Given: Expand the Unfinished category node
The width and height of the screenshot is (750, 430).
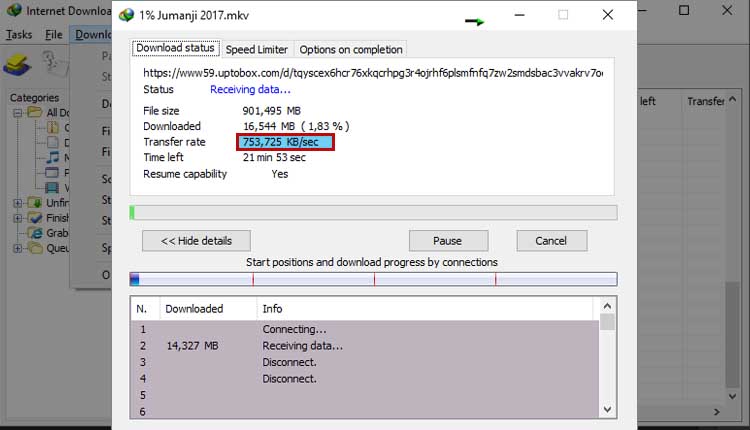Looking at the screenshot, I should click(18, 203).
